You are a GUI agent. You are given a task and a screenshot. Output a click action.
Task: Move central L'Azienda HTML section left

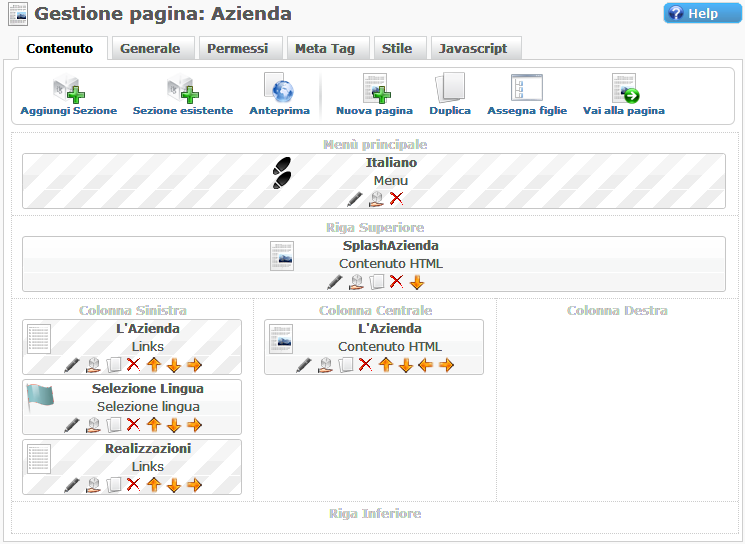[x=426, y=365]
